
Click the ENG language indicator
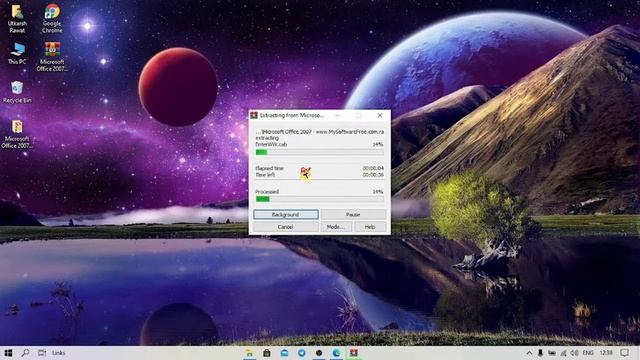[588, 353]
